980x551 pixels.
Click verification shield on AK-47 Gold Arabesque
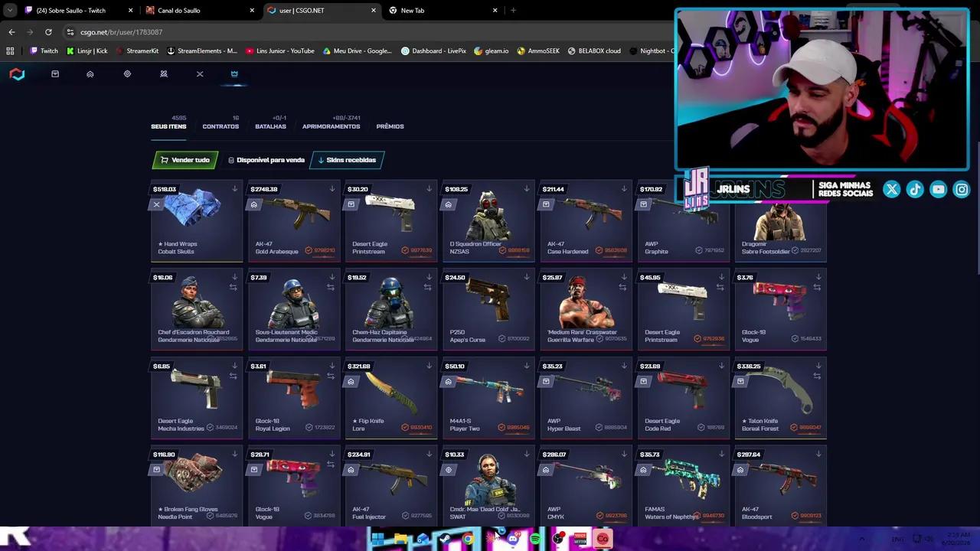(x=309, y=250)
